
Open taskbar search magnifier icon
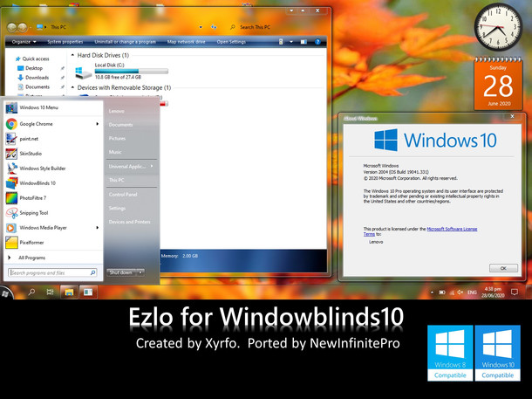tap(31, 292)
